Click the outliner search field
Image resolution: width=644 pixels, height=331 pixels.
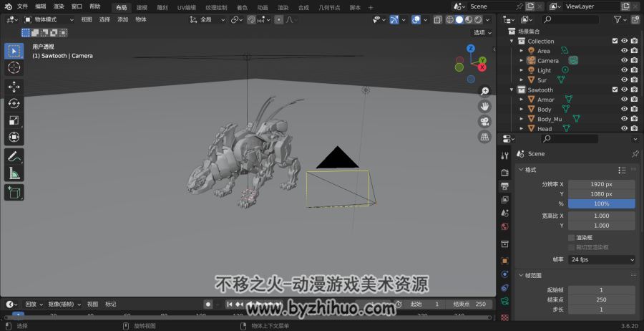570,19
